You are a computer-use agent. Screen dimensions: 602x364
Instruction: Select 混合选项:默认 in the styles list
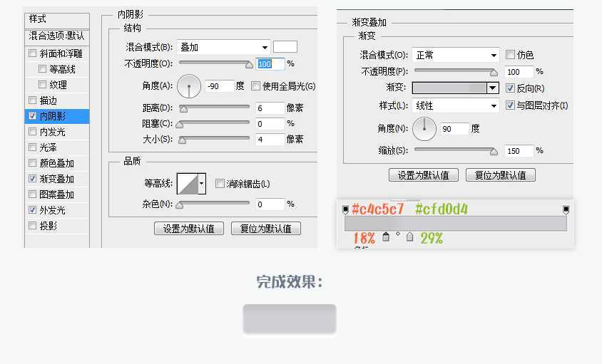(56, 36)
